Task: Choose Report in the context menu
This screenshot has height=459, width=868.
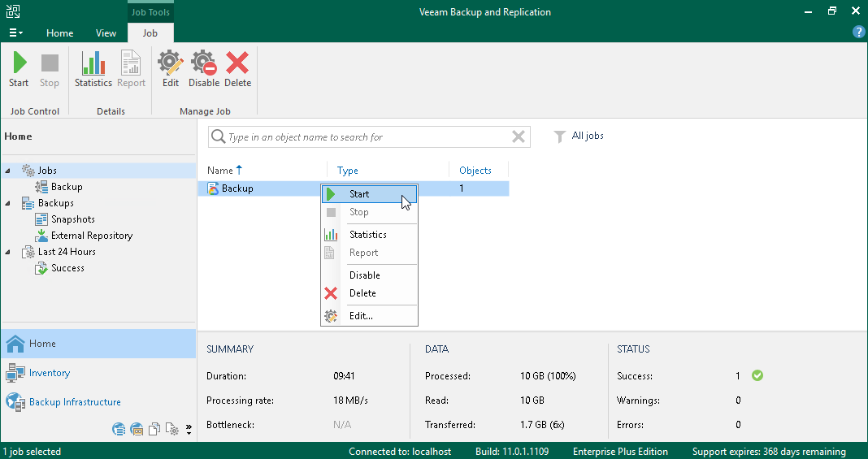Action: point(369,253)
